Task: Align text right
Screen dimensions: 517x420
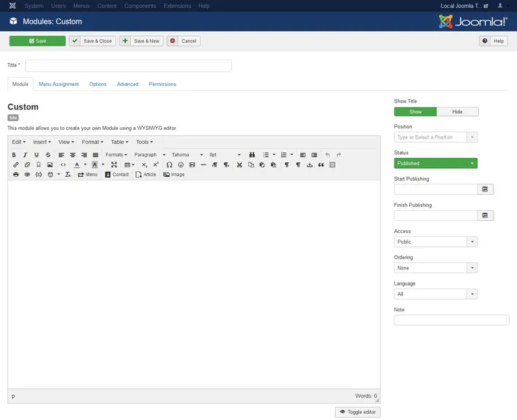Action: pyautogui.click(x=84, y=155)
